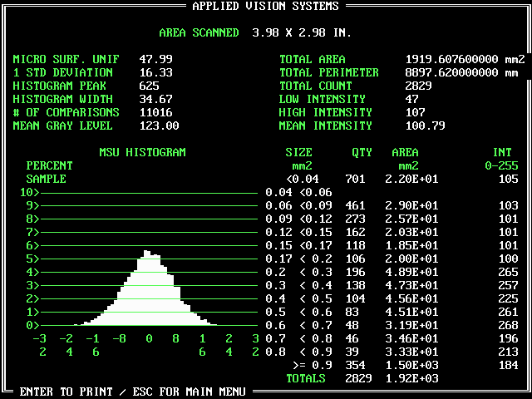This screenshot has height=399, width=532.
Task: Select the 3.98 X 2.98 IN. value
Action: [302, 32]
